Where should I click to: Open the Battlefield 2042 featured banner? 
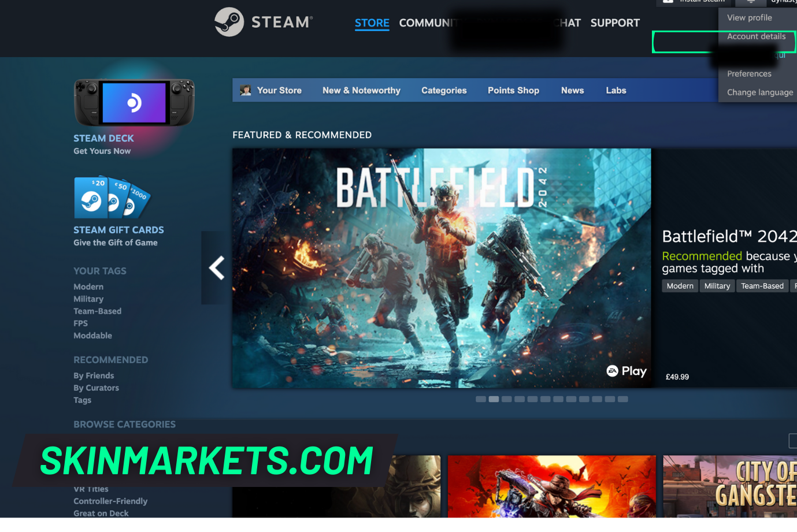coord(442,268)
